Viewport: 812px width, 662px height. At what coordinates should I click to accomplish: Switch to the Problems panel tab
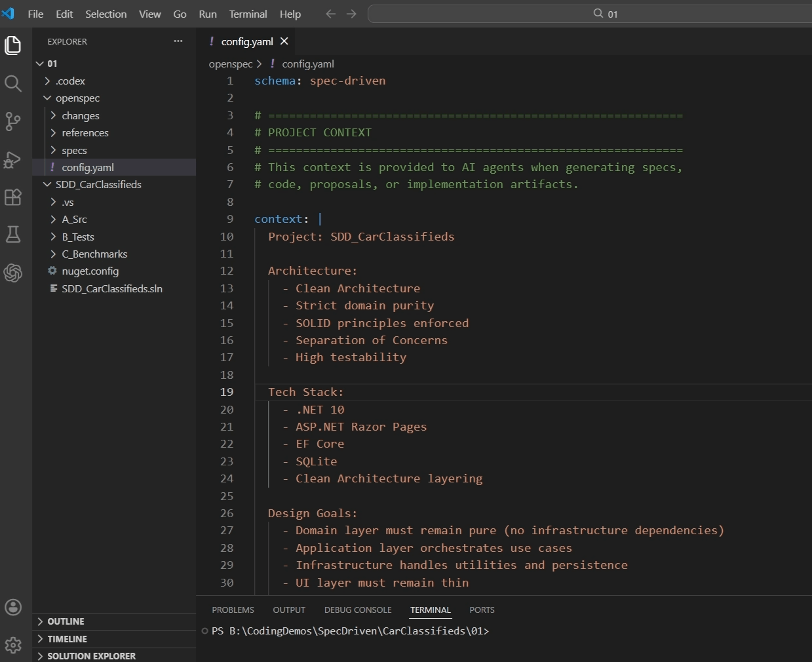pos(233,610)
